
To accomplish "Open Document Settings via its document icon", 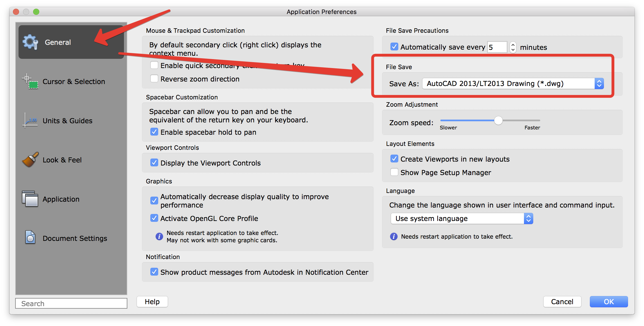I will coord(30,238).
